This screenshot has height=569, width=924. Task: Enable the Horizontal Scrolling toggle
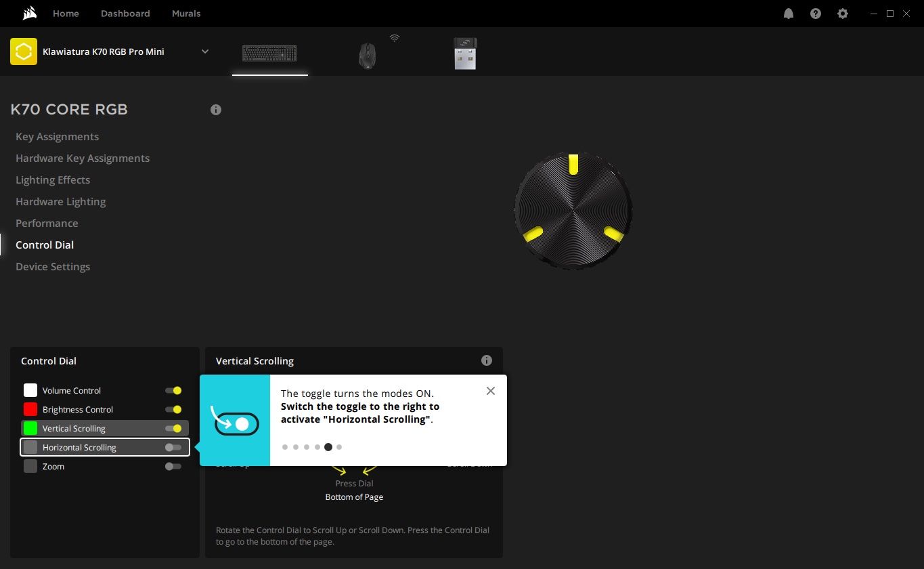(x=173, y=448)
